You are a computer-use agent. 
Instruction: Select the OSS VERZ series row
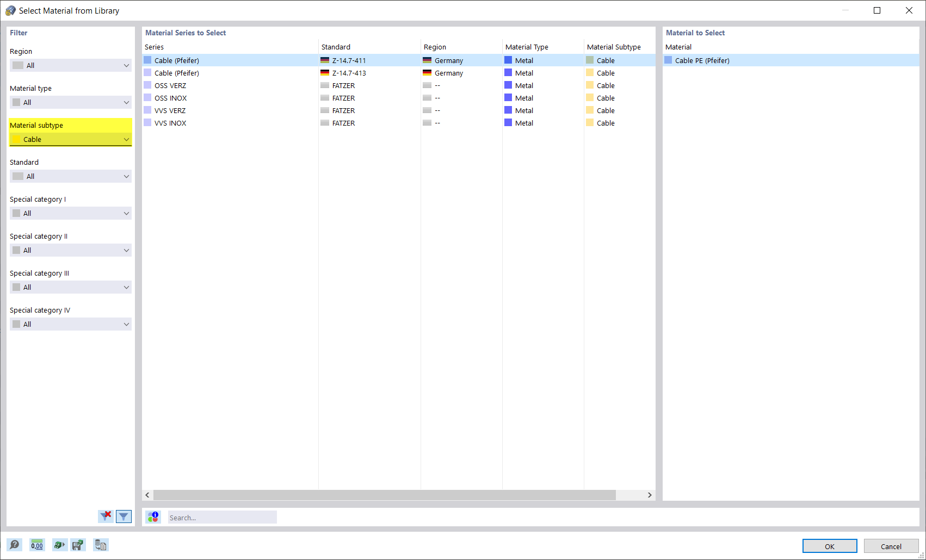[x=399, y=85]
